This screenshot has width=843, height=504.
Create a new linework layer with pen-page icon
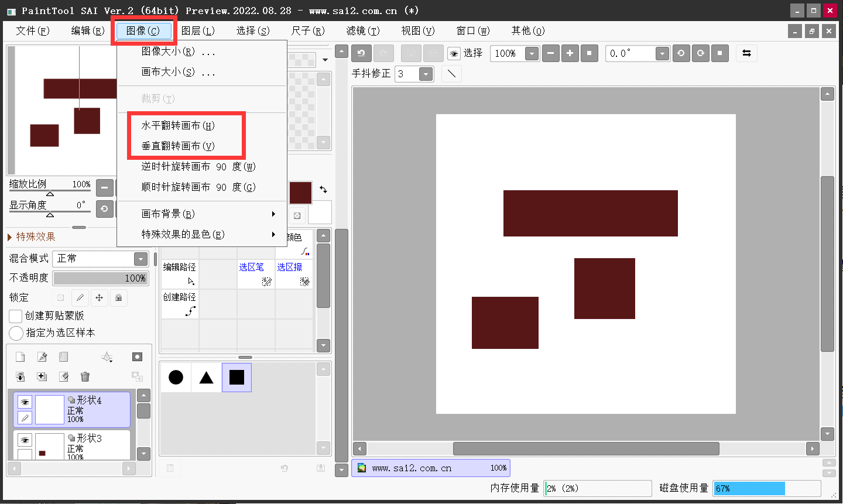point(42,357)
